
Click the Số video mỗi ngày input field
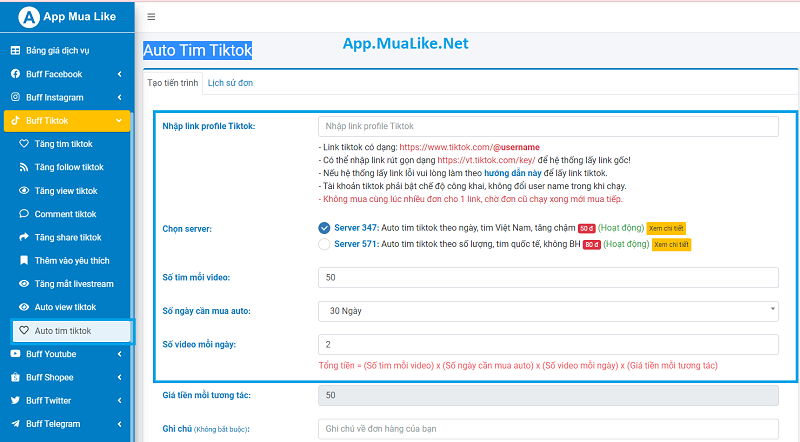coord(548,345)
